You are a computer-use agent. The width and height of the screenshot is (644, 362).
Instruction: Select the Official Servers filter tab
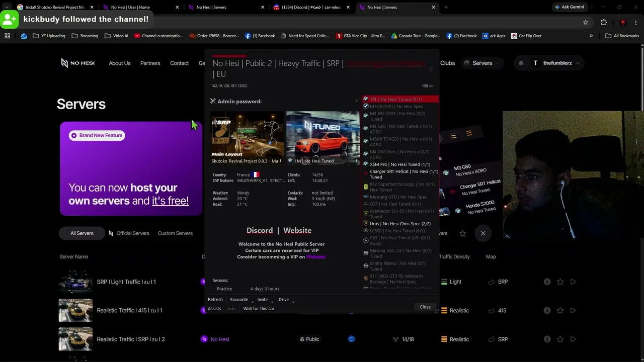click(129, 233)
